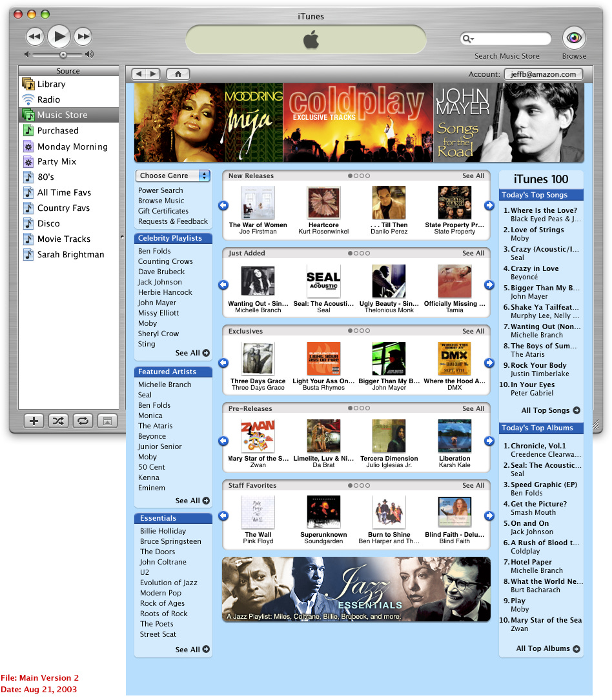
Task: Click the search magnifier icon
Action: [x=467, y=39]
